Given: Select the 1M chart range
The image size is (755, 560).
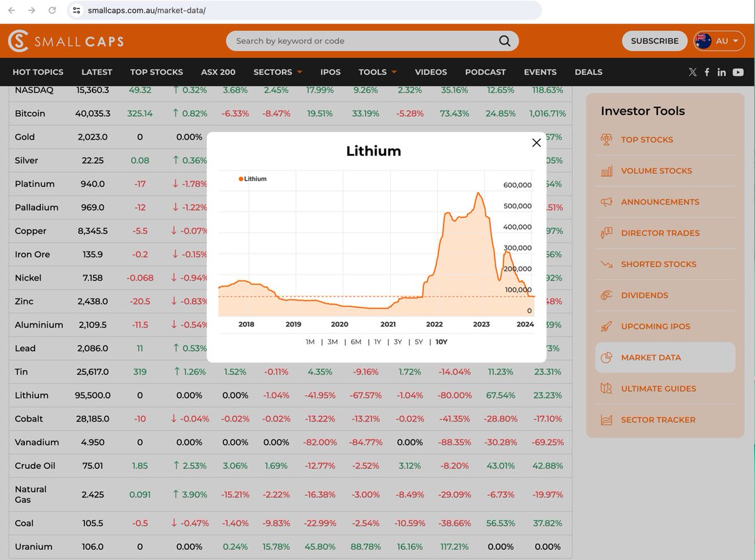Looking at the screenshot, I should click(x=310, y=342).
